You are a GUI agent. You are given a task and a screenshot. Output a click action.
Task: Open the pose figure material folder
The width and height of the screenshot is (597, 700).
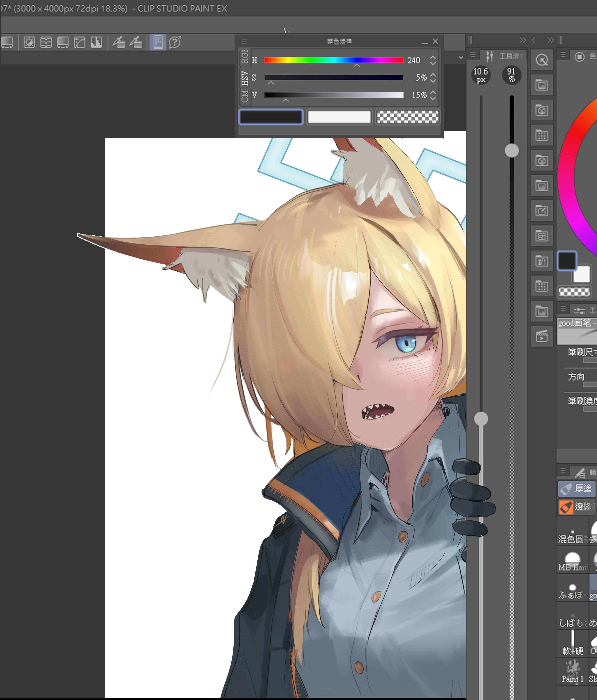[542, 261]
